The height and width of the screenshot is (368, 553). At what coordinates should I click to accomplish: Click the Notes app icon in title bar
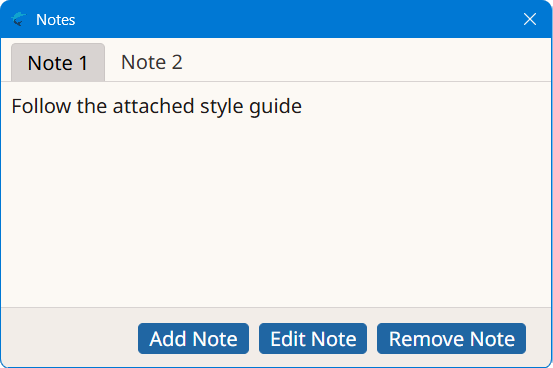pyautogui.click(x=18, y=19)
